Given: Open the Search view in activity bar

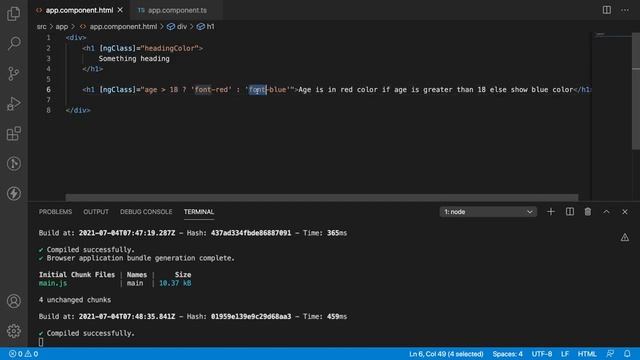Looking at the screenshot, I should [14, 43].
